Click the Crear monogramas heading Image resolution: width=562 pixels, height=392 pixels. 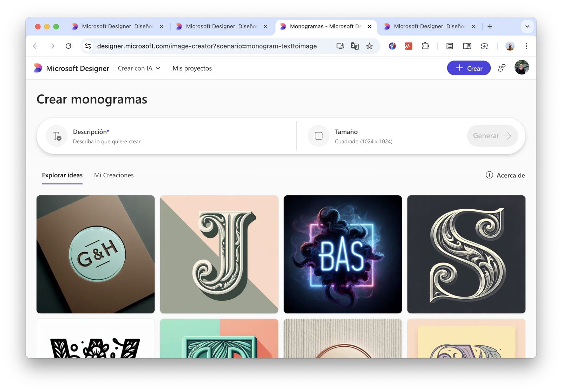coord(92,99)
